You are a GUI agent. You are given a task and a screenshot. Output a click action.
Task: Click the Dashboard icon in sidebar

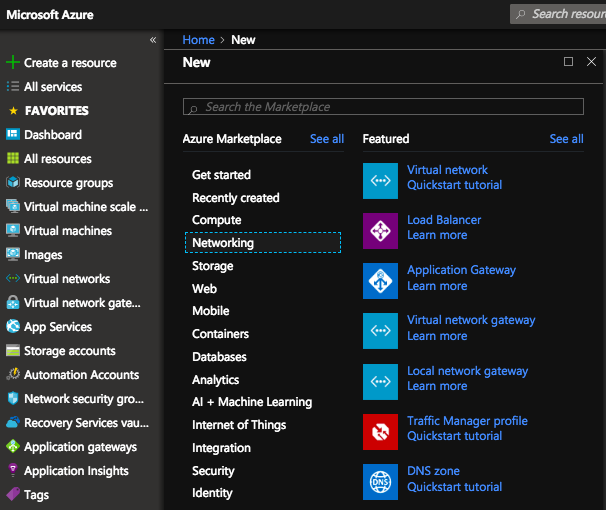(13, 134)
